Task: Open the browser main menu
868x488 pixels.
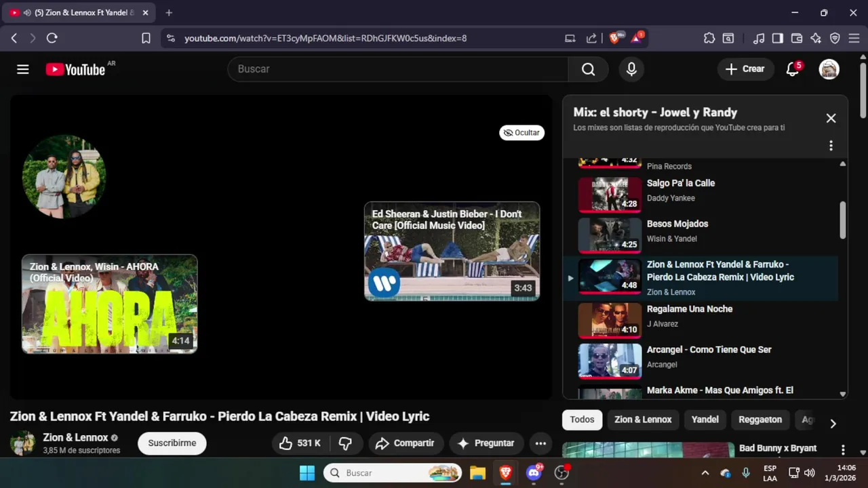Action: 854,39
